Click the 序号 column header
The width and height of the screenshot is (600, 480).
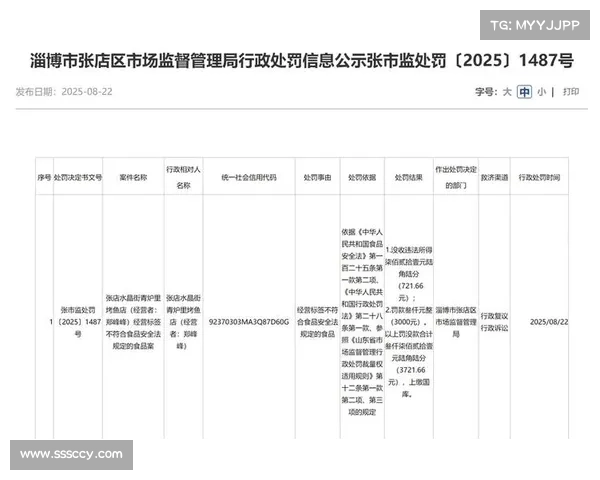[43, 177]
